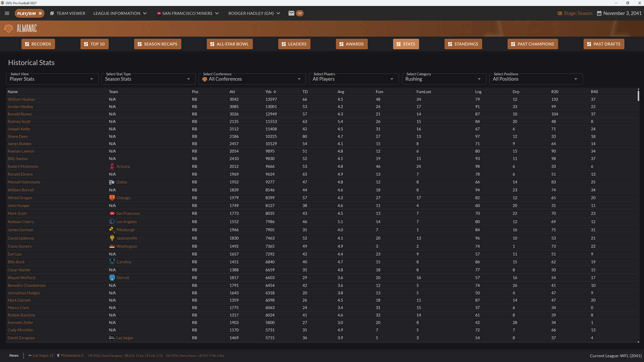Click the calendar icon beside November 3, 2041

(x=599, y=13)
